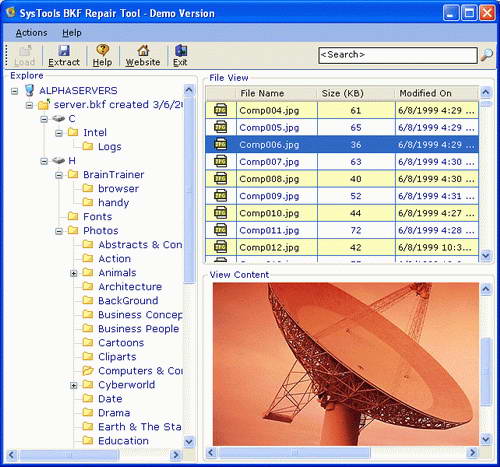Open the Website home icon
500x467 pixels.
[143, 50]
